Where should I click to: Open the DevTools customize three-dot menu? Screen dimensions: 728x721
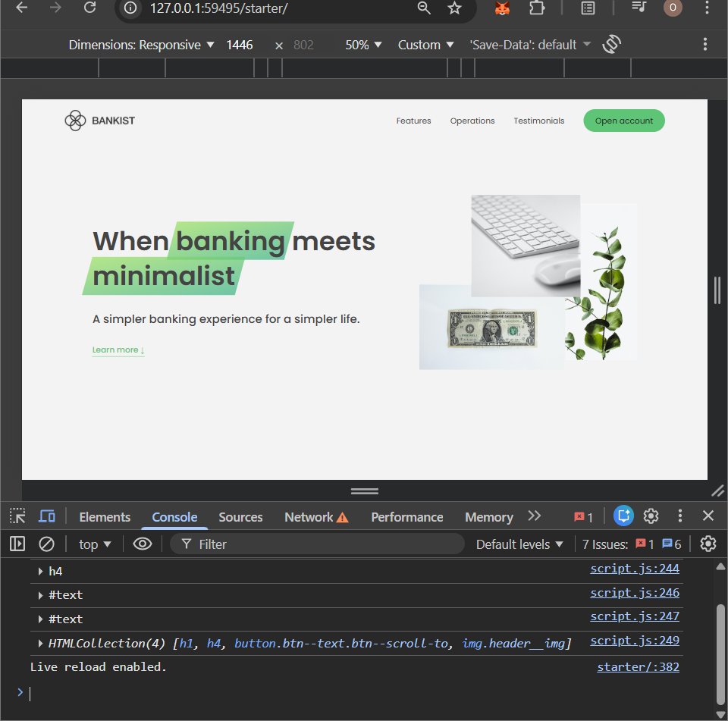coord(679,516)
